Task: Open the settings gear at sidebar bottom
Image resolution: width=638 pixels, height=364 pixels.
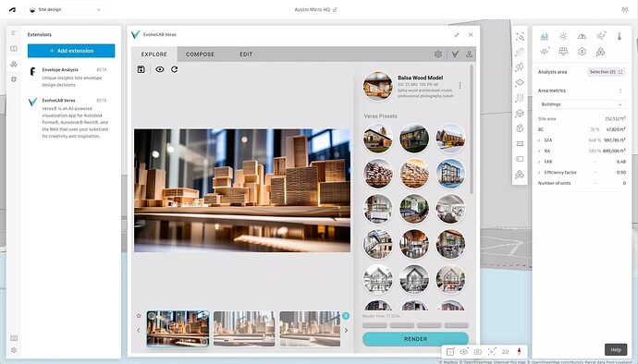Action: 14,350
